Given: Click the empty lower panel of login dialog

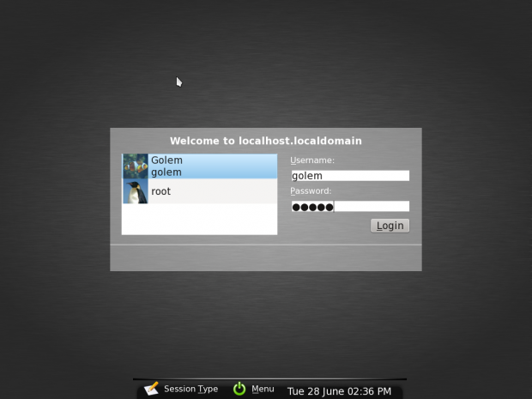Looking at the screenshot, I should 265,257.
